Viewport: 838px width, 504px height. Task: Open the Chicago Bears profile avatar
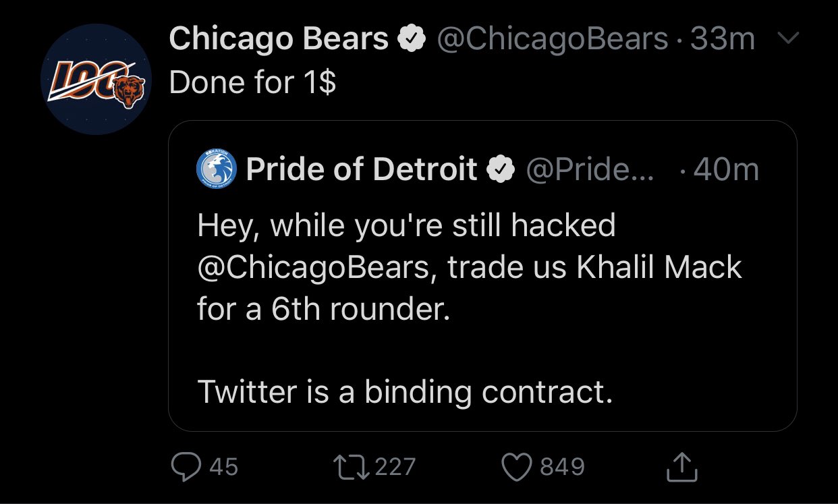click(x=95, y=78)
